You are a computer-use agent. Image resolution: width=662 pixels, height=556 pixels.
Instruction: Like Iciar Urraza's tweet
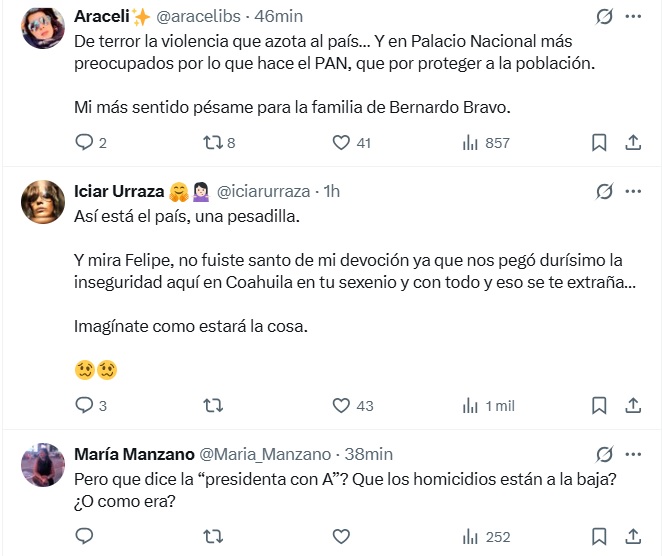[341, 406]
